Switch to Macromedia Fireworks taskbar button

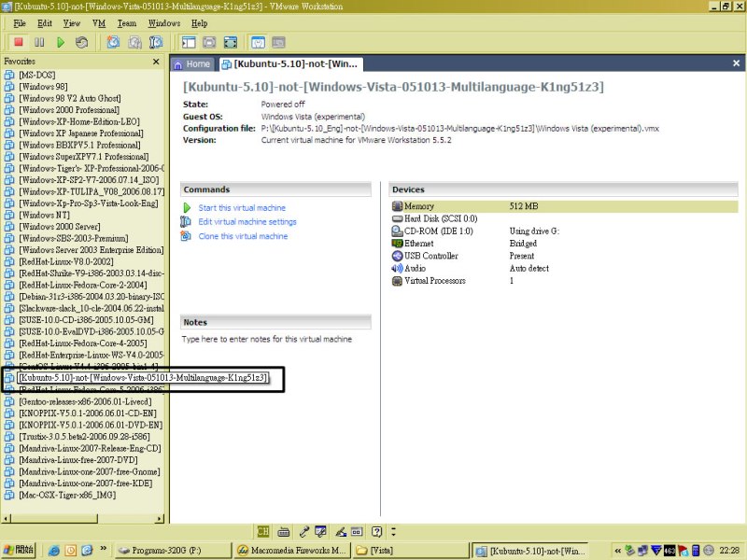tap(292, 551)
